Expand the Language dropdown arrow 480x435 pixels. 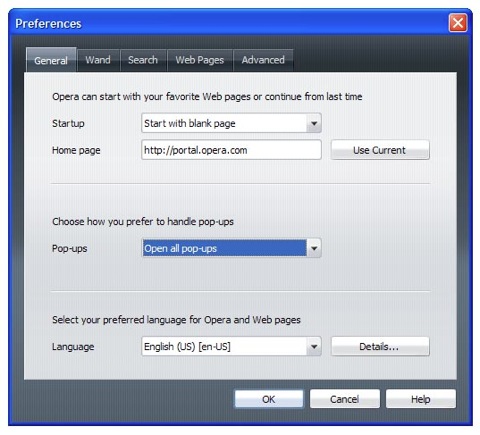(x=314, y=347)
